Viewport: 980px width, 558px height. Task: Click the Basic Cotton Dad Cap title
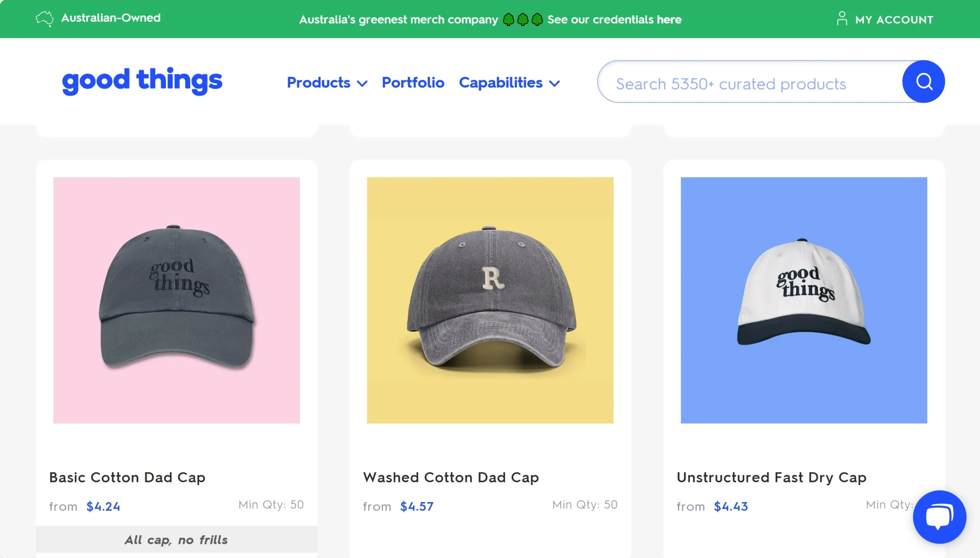pos(127,478)
